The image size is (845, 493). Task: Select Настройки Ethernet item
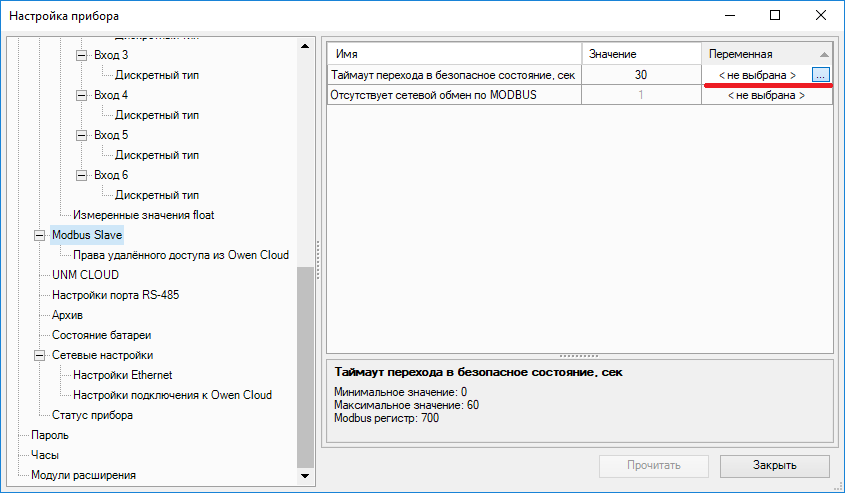(122, 375)
